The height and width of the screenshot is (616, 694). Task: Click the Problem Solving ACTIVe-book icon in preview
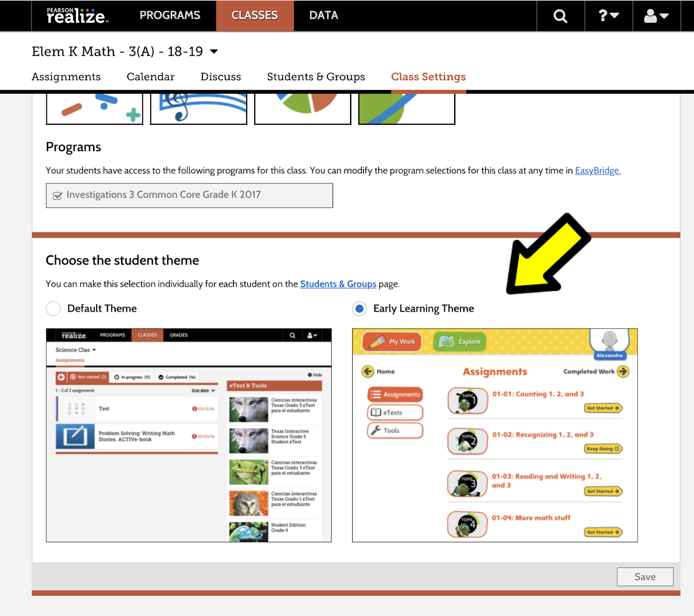[75, 436]
